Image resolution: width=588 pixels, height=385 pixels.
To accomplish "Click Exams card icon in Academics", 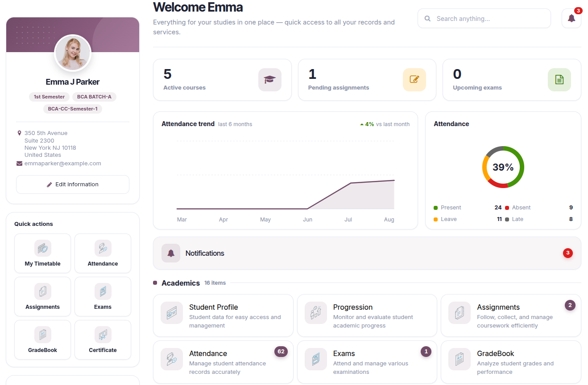I will (316, 359).
